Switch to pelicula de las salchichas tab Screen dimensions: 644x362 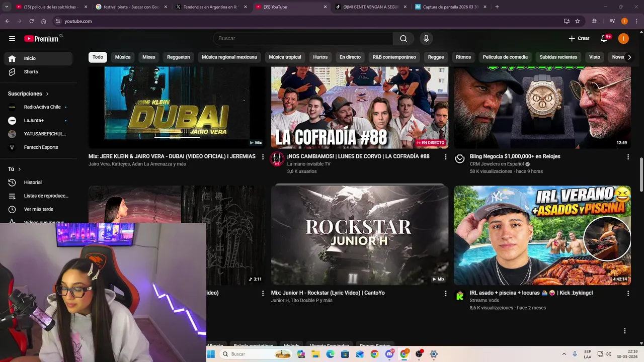click(x=51, y=7)
